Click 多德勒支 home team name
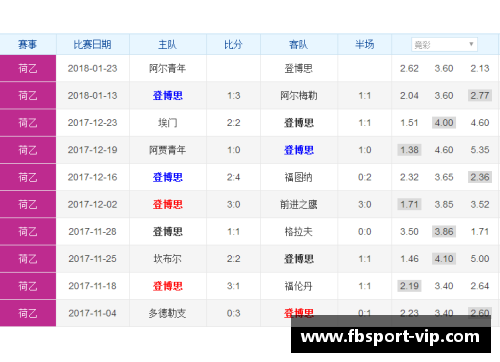The height and width of the screenshot is (362, 500). (x=167, y=313)
